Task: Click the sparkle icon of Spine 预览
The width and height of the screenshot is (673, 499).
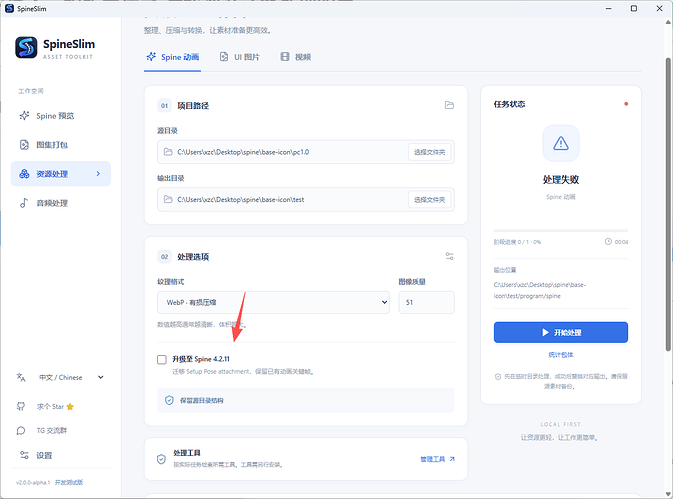Action: 24,116
